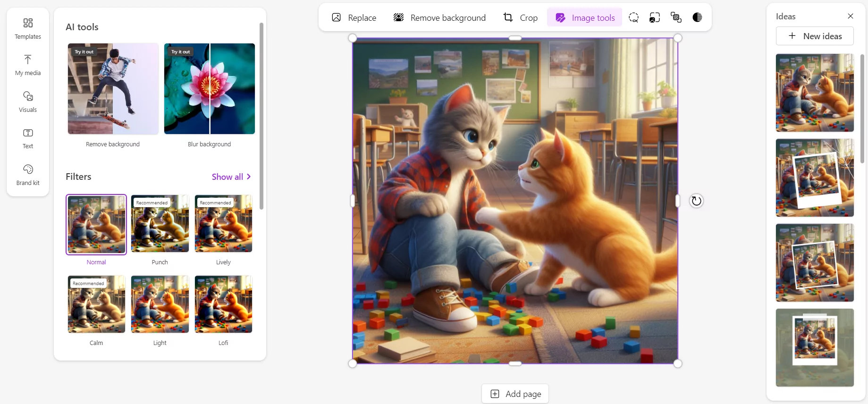Image resolution: width=868 pixels, height=404 pixels.
Task: Open the Brand kit panel
Action: coord(28,175)
